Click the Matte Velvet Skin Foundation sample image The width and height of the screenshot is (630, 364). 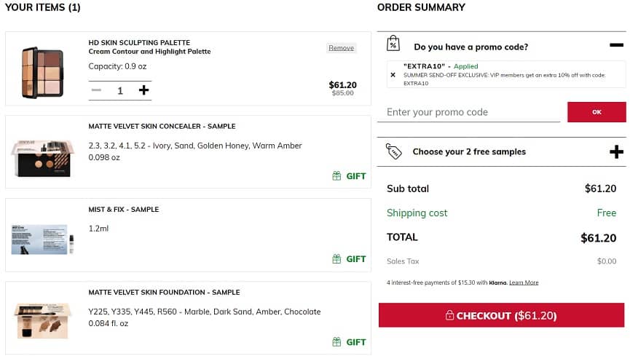pyautogui.click(x=42, y=320)
